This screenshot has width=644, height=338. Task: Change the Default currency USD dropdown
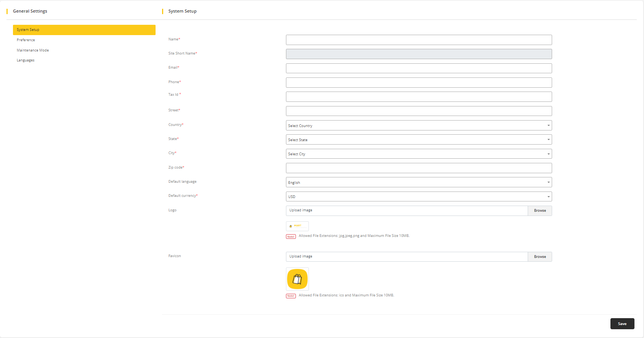[418, 196]
